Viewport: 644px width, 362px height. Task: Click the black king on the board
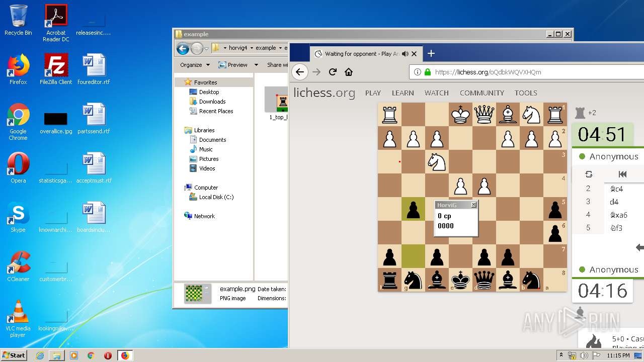460,280
